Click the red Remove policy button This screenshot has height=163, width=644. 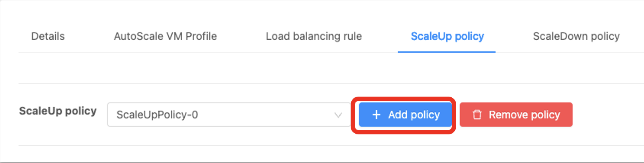[516, 114]
